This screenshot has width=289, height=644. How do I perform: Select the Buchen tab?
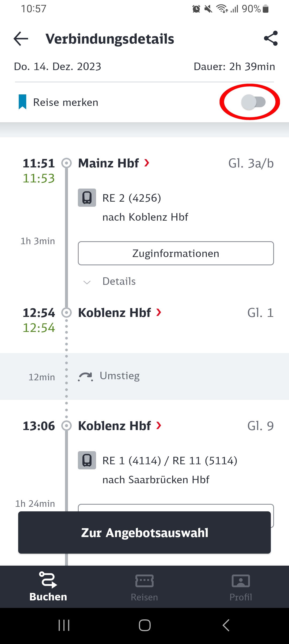click(48, 587)
